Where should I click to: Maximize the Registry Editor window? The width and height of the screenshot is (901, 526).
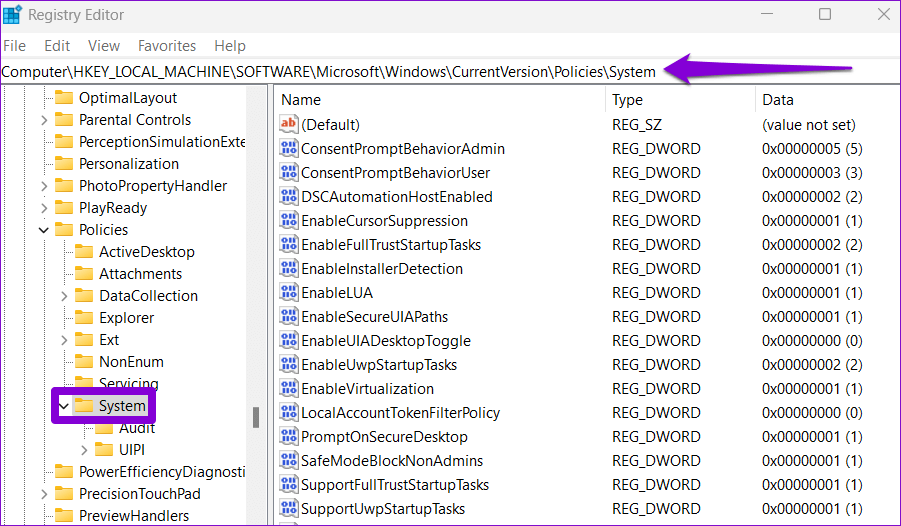coord(825,14)
